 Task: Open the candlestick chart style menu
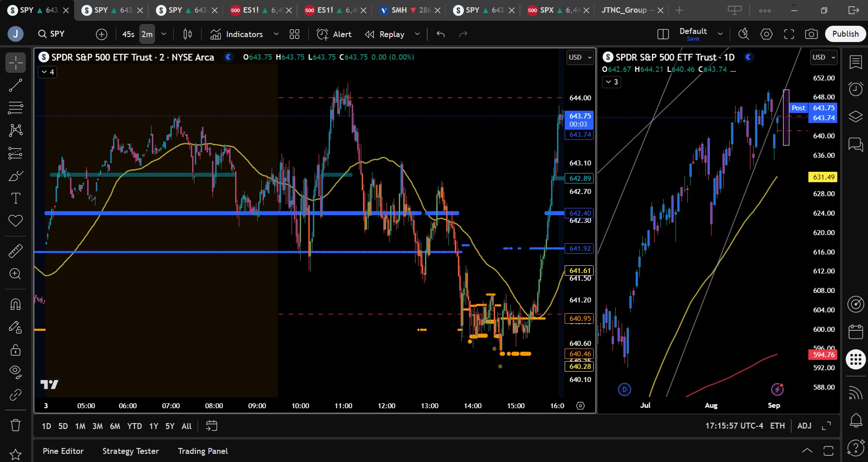coord(188,34)
